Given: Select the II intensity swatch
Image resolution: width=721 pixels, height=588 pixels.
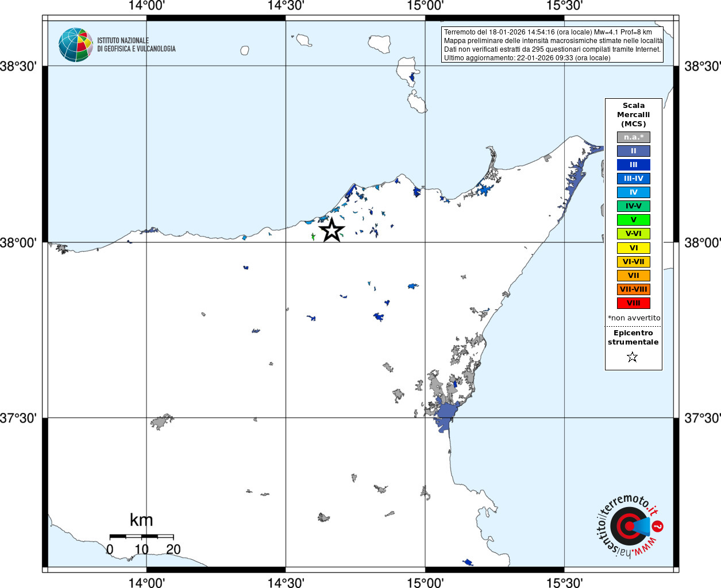Looking at the screenshot, I should (x=634, y=151).
